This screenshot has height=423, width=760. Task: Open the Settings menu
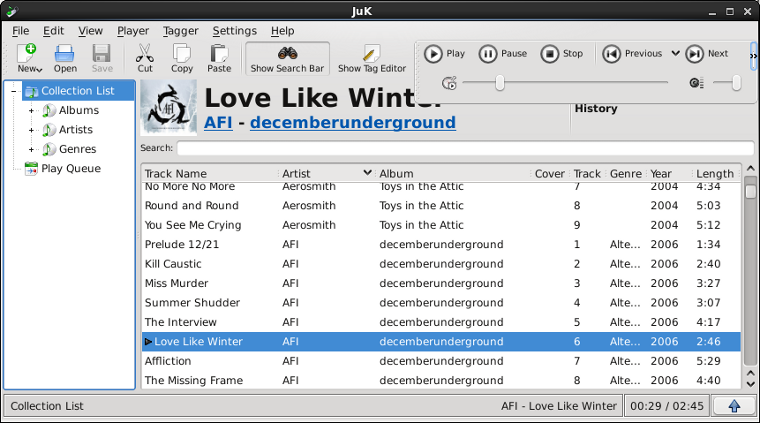pos(234,31)
